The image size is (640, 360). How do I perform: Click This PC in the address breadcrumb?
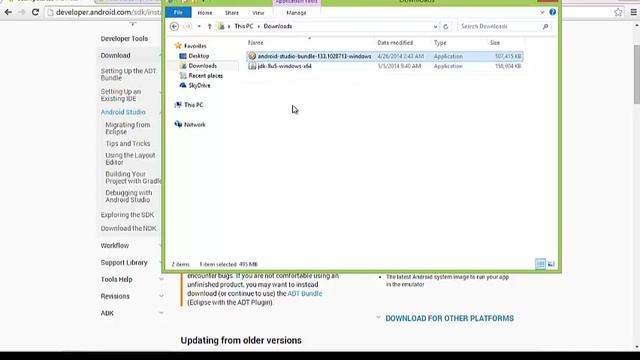coord(244,27)
